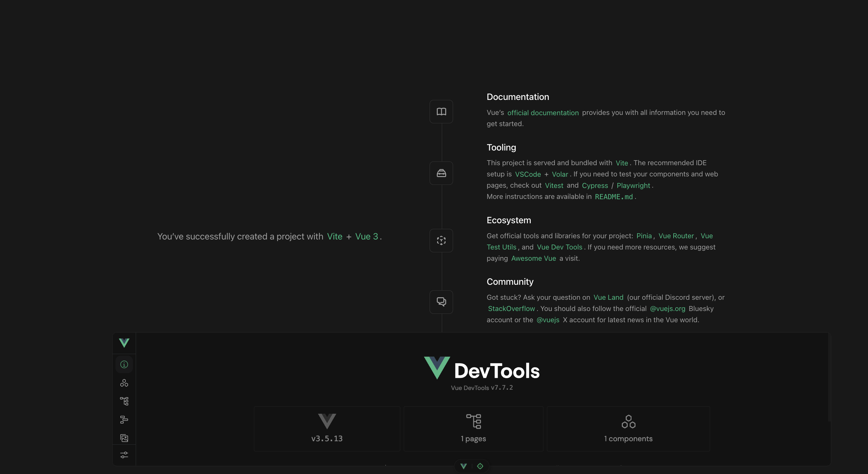The height and width of the screenshot is (474, 868).
Task: Open the Vite link in Tooling section
Action: tap(622, 163)
